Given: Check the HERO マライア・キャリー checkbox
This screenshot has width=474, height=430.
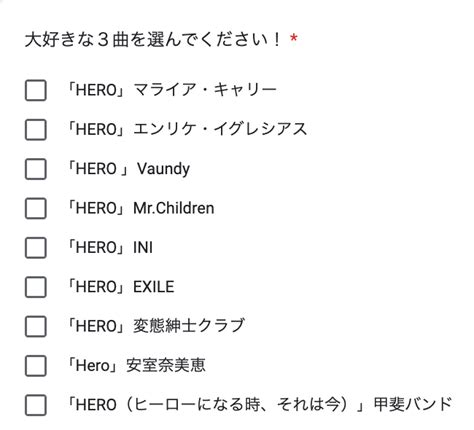Looking at the screenshot, I should (x=36, y=90).
